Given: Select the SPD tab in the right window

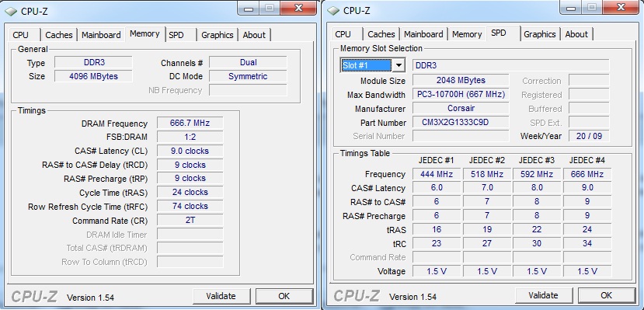Looking at the screenshot, I should pyautogui.click(x=499, y=33).
